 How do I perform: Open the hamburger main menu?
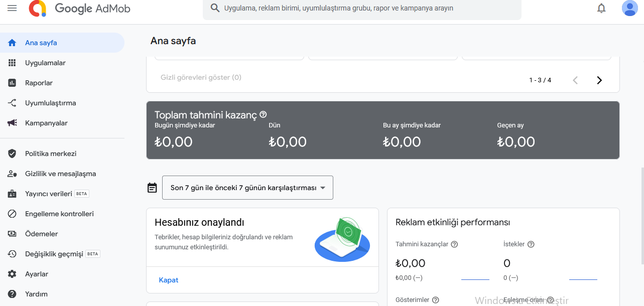12,8
